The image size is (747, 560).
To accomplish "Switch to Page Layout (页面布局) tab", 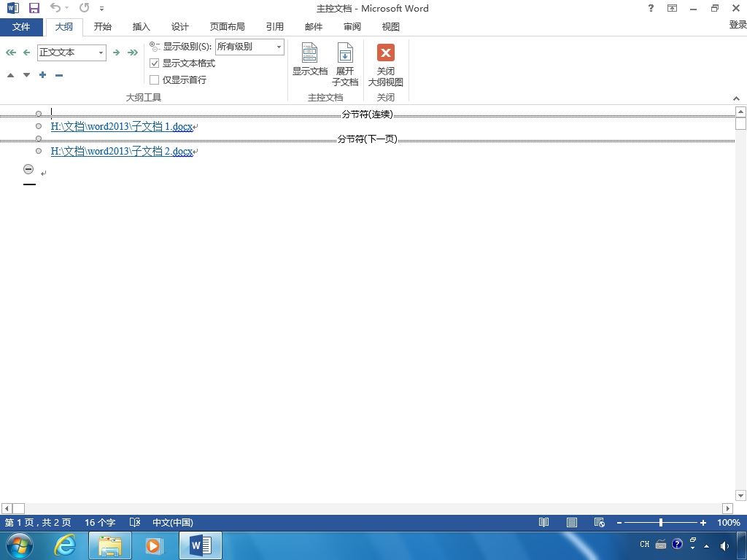I will click(228, 27).
